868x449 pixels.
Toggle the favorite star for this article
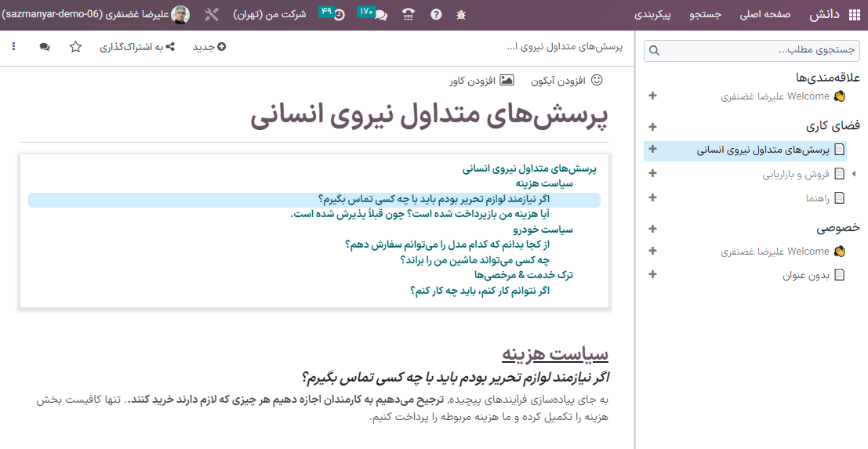75,47
